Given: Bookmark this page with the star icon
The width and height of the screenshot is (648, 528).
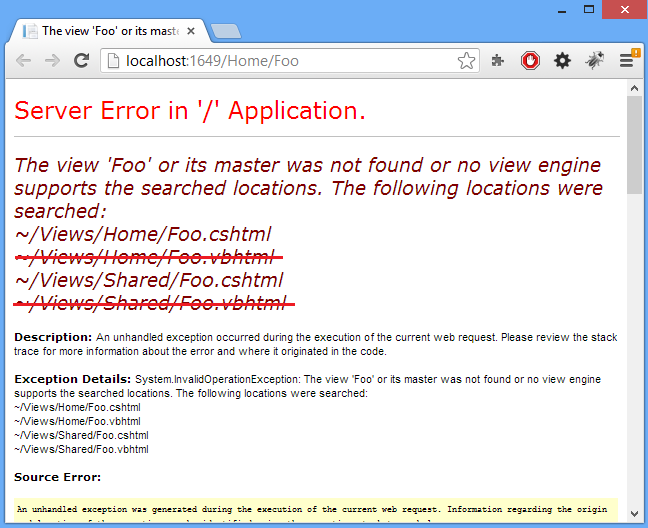Looking at the screenshot, I should tap(467, 61).
